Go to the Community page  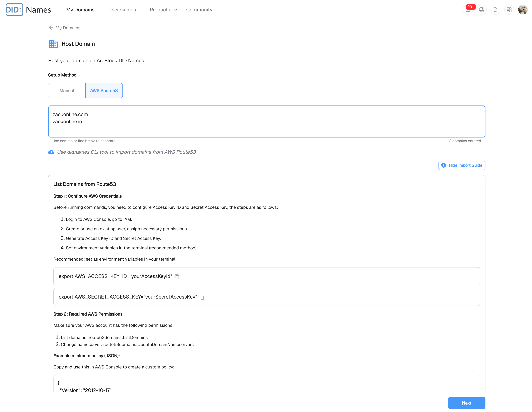point(199,10)
